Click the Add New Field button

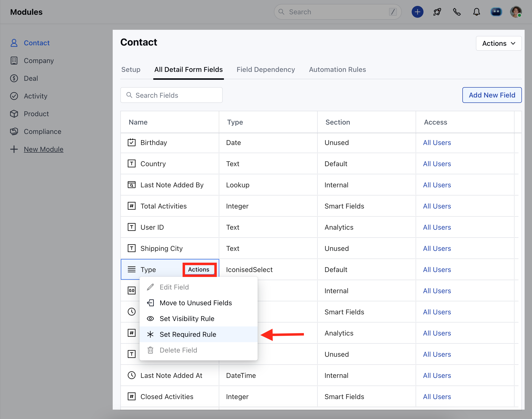[492, 95]
